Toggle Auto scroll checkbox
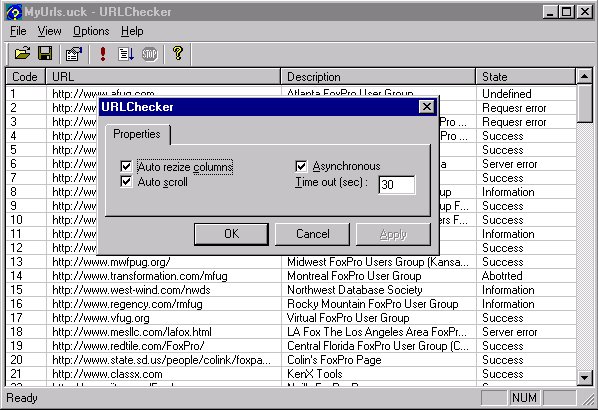598x410 pixels. [x=126, y=181]
